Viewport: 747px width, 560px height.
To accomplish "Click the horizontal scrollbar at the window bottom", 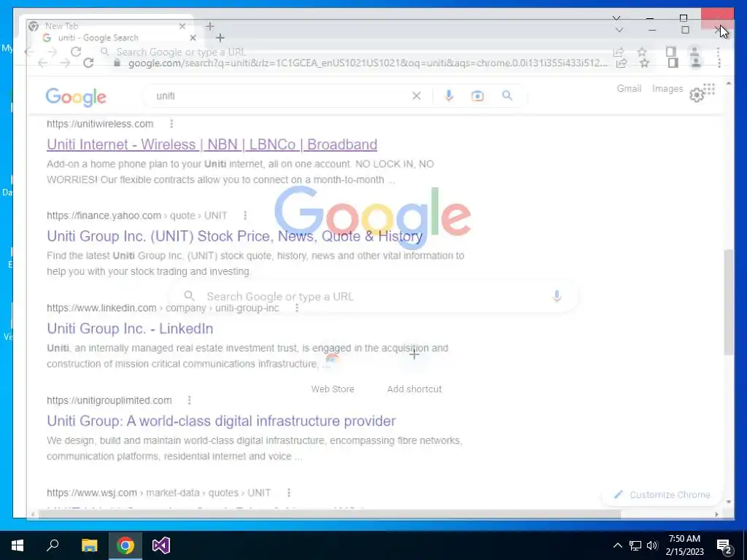I will (329, 514).
